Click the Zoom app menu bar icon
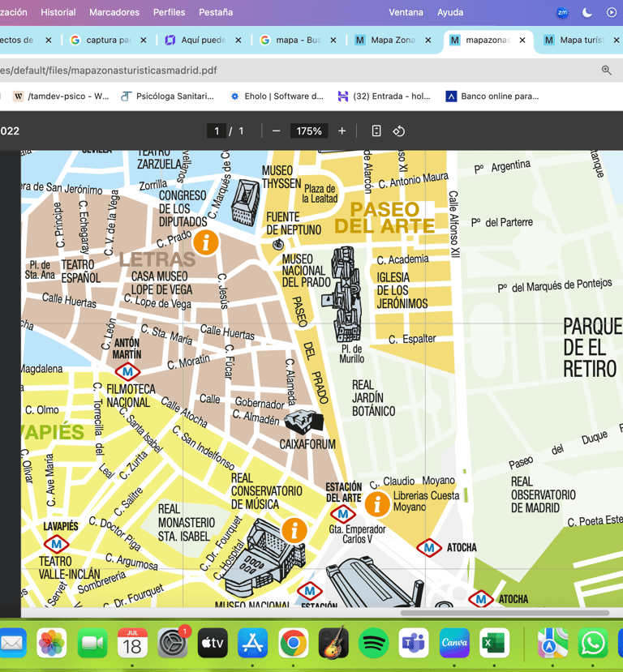Image resolution: width=623 pixels, height=672 pixels. click(x=562, y=12)
